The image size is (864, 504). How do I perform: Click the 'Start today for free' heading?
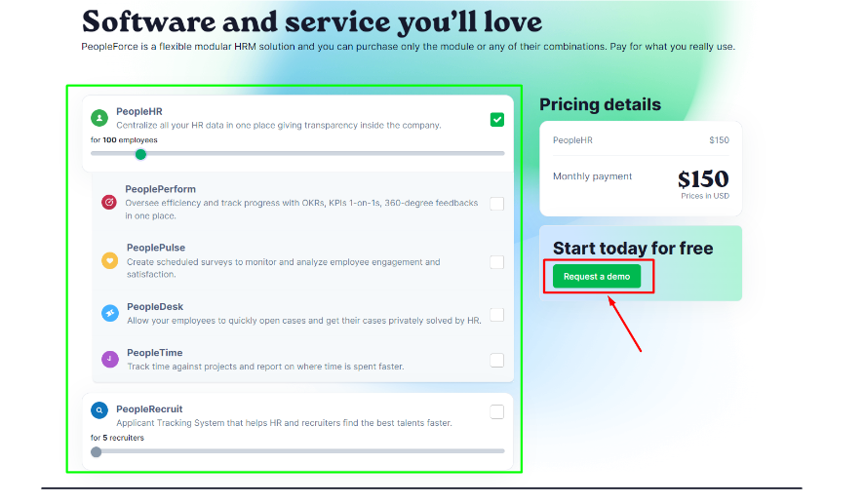[x=633, y=249]
